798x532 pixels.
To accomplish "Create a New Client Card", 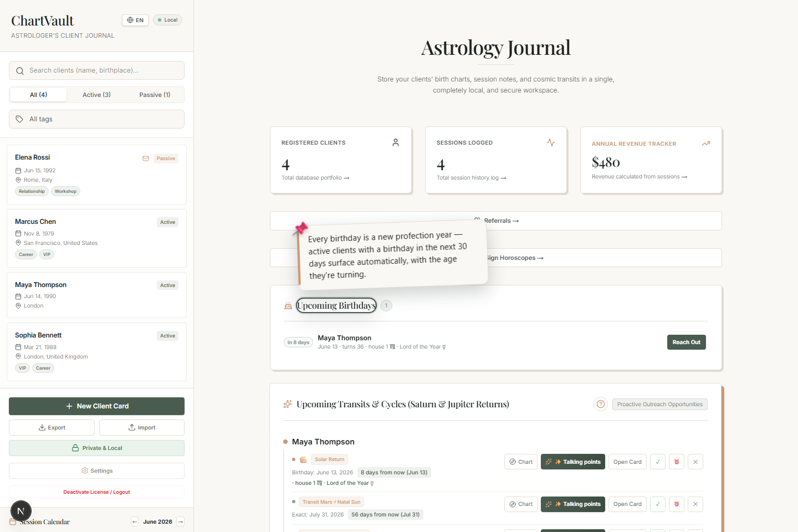I will coord(96,406).
